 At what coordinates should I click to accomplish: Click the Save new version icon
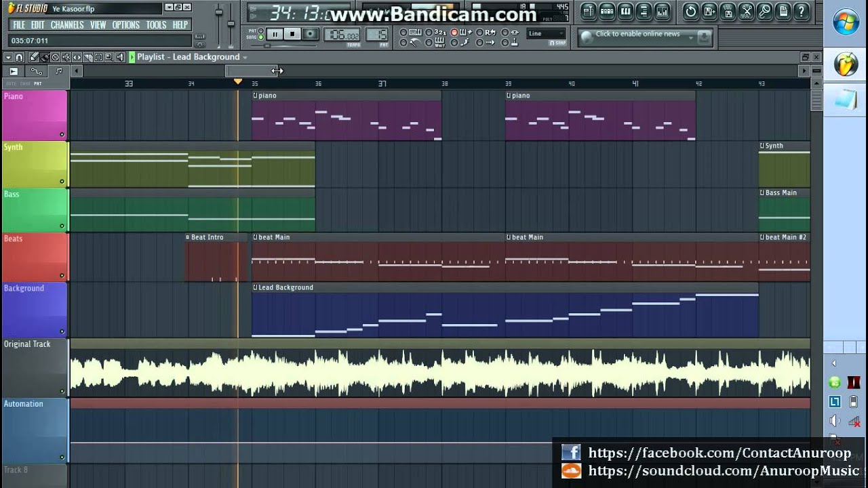[709, 12]
